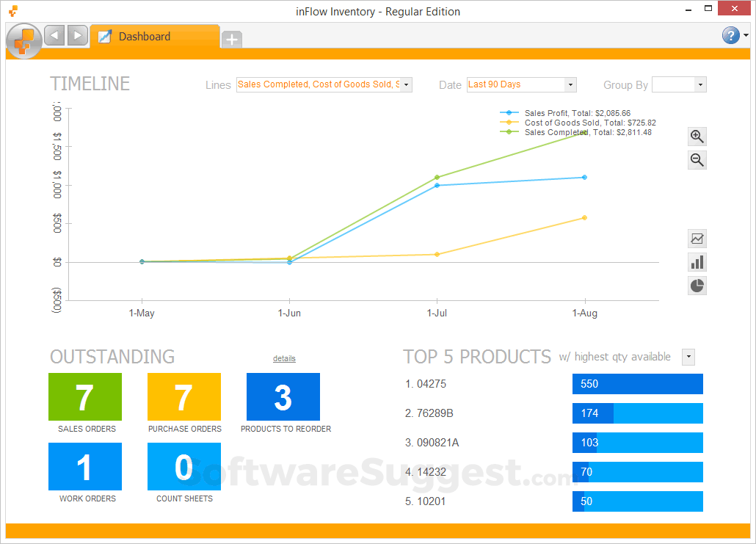The height and width of the screenshot is (544, 756).
Task: Open the inFlow main menu orb
Action: coord(24,41)
